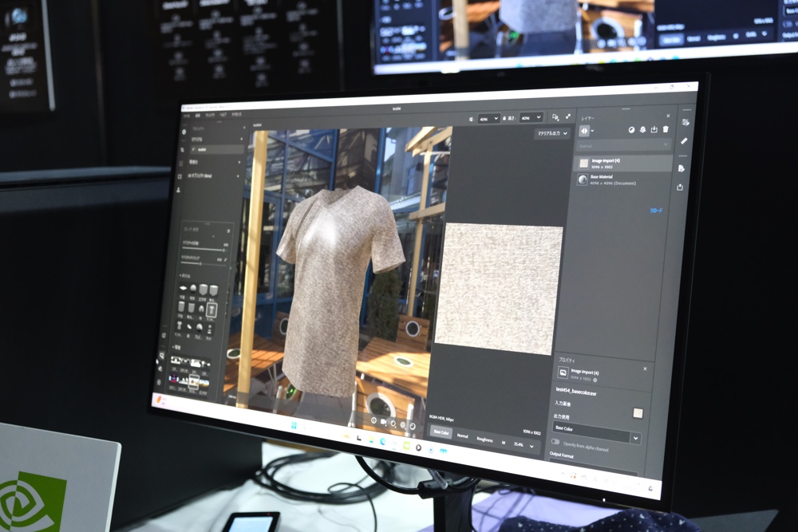Select the Base Color channel tab
798x532 pixels.
pos(440,433)
